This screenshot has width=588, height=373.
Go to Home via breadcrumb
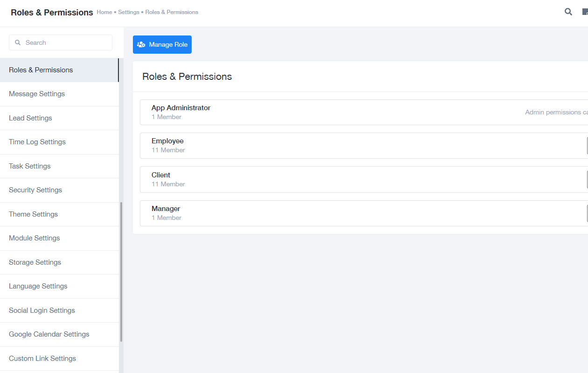104,12
